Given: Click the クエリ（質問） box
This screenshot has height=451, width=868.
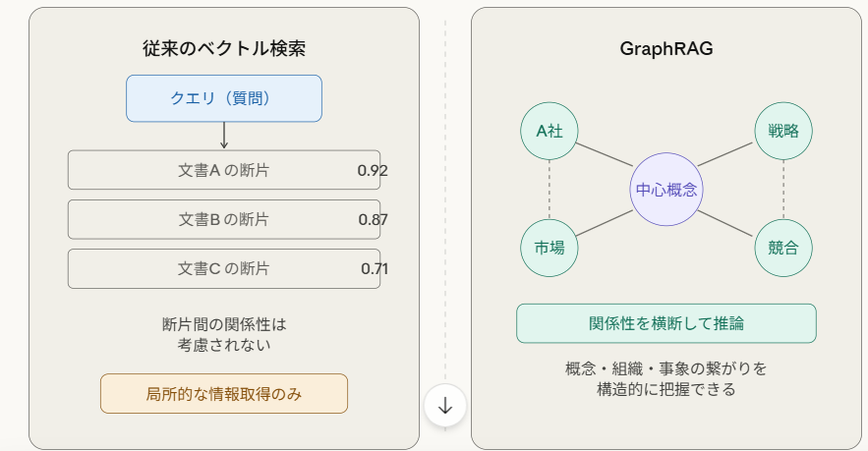Looking at the screenshot, I should click(x=224, y=98).
